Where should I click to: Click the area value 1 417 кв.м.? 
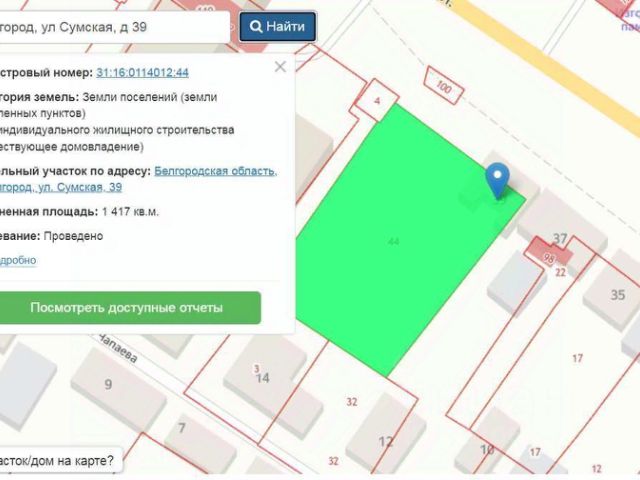tap(130, 212)
